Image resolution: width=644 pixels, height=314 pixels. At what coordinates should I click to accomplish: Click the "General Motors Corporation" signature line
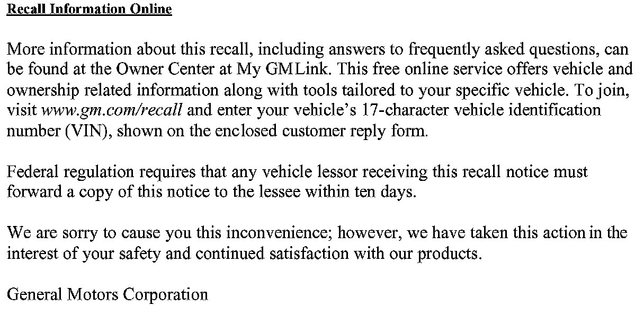pyautogui.click(x=107, y=294)
